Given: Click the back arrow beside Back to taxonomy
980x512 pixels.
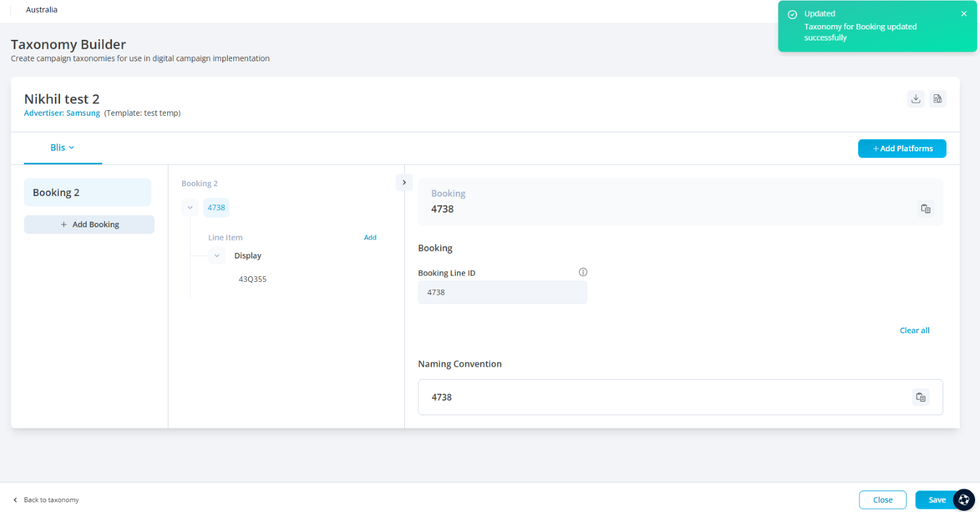Looking at the screenshot, I should 15,500.
